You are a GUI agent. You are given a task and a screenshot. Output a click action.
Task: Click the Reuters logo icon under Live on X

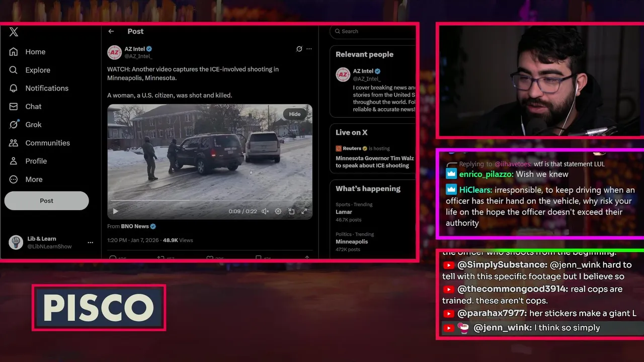coord(339,148)
